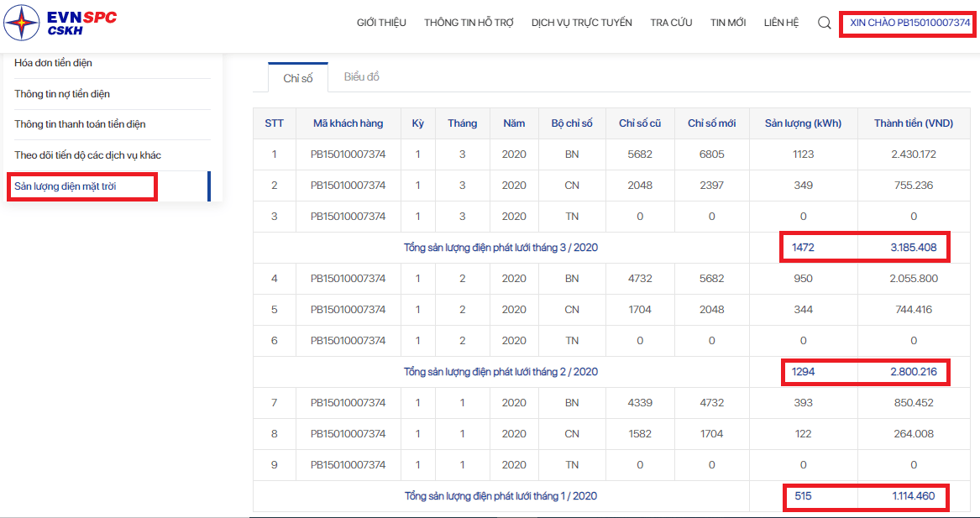Click the 2.055.800 amount cell
The width and height of the screenshot is (980, 518).
[x=914, y=278]
